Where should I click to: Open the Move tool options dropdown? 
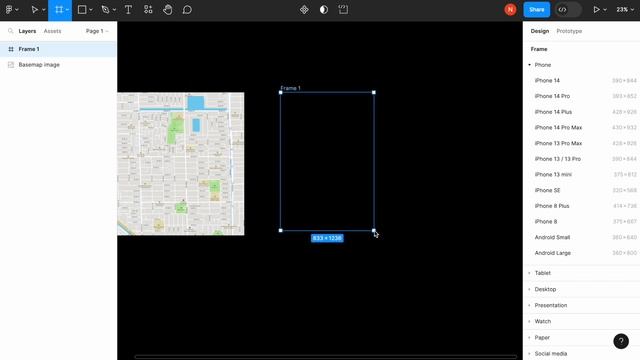tap(44, 10)
